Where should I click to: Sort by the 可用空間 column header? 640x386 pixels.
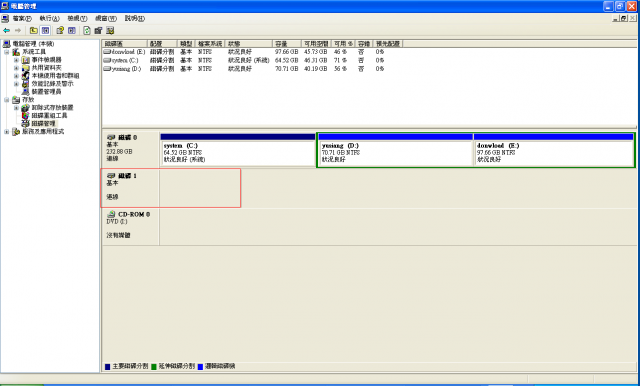pyautogui.click(x=316, y=44)
